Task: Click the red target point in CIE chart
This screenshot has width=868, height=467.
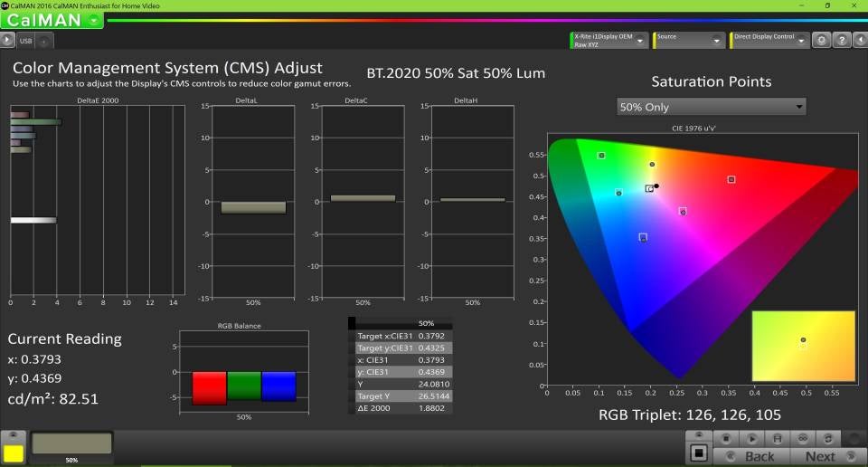Action: (x=731, y=179)
